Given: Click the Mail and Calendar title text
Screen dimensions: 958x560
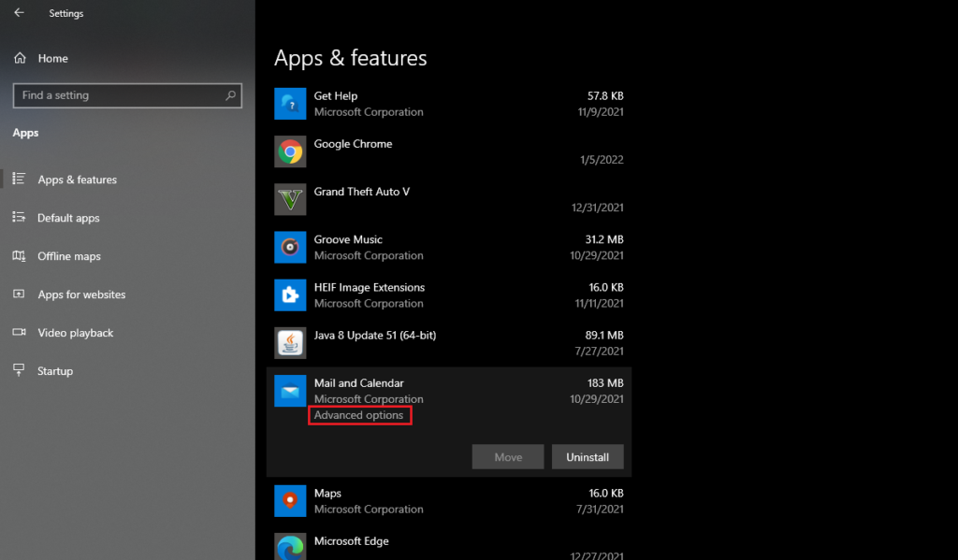Looking at the screenshot, I should pyautogui.click(x=358, y=383).
